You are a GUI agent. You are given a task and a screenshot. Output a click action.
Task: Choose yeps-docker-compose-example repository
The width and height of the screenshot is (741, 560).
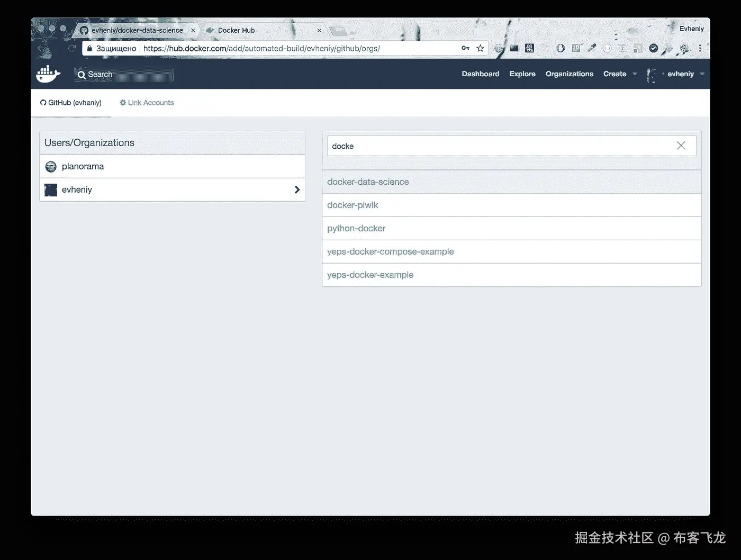(512, 251)
